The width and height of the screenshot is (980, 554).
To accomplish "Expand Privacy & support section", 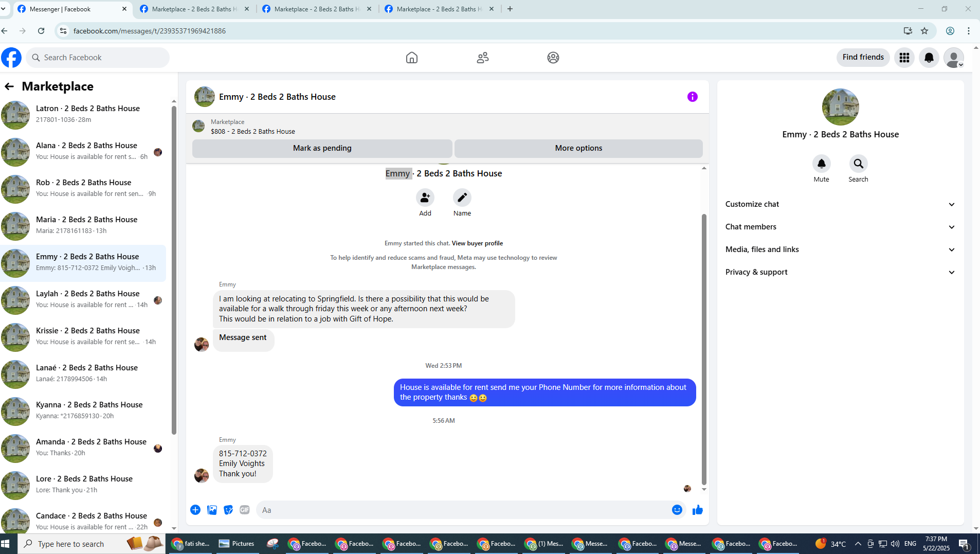I will [x=840, y=272].
